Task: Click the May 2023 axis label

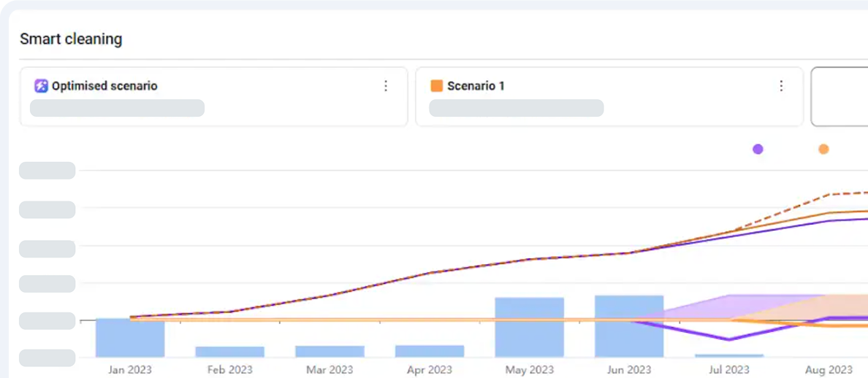Action: pos(529,370)
